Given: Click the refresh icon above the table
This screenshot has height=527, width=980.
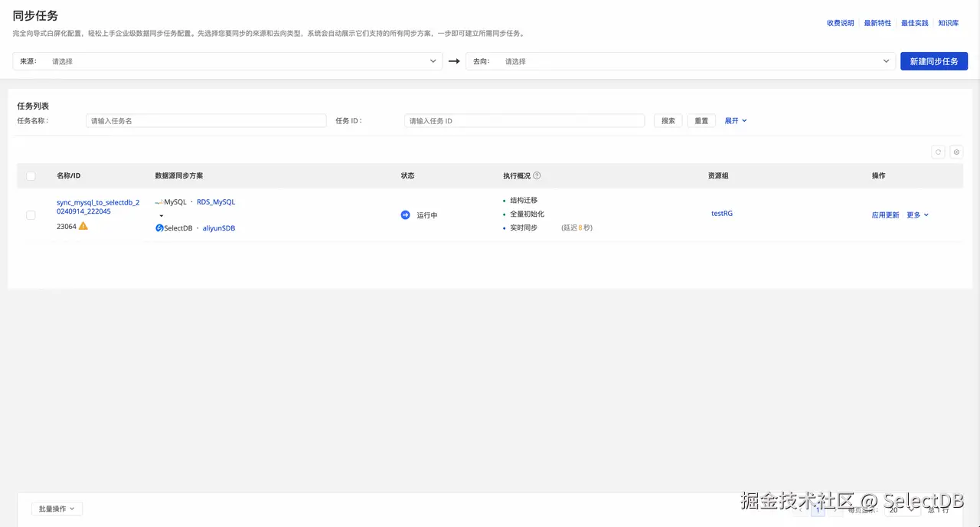Looking at the screenshot, I should (x=938, y=152).
